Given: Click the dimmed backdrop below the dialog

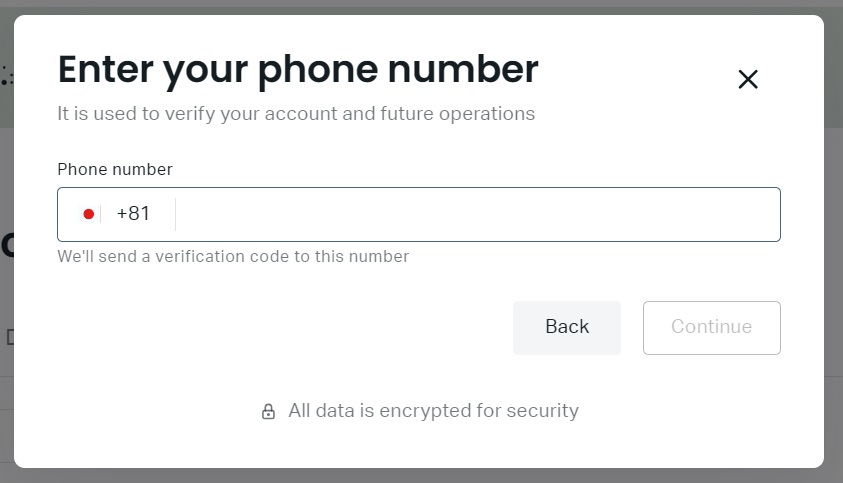Looking at the screenshot, I should point(420,475).
